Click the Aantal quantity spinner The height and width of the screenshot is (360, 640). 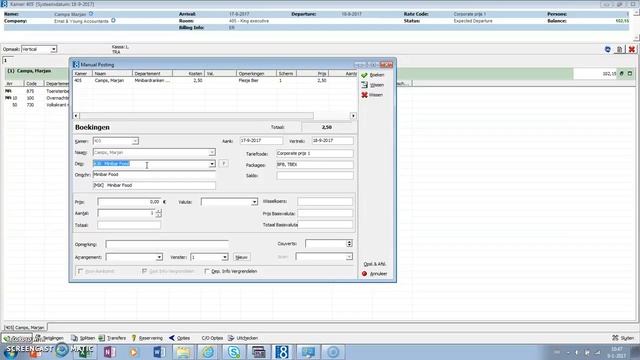tap(158, 213)
